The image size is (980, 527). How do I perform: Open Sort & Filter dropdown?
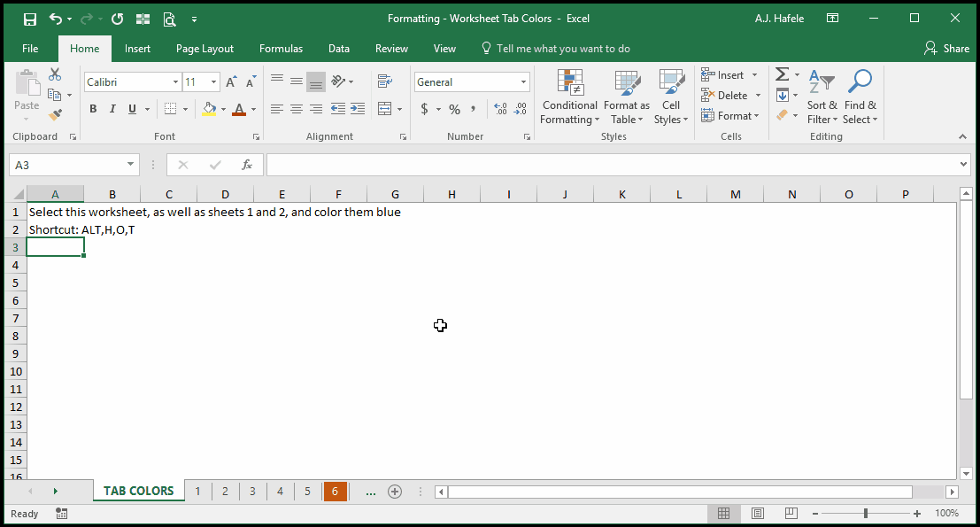(822, 97)
